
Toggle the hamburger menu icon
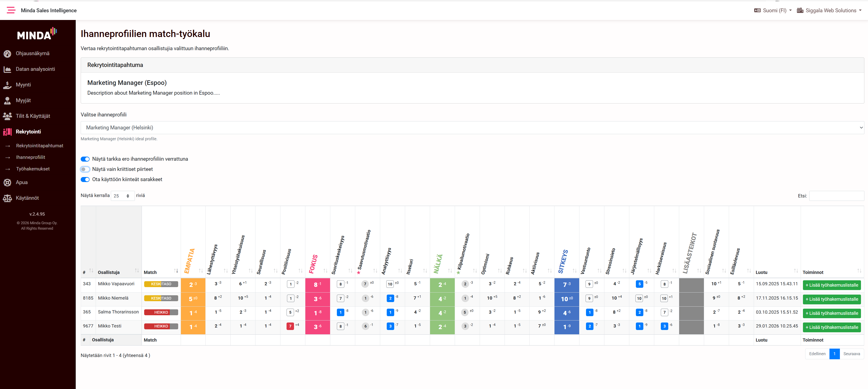[11, 10]
